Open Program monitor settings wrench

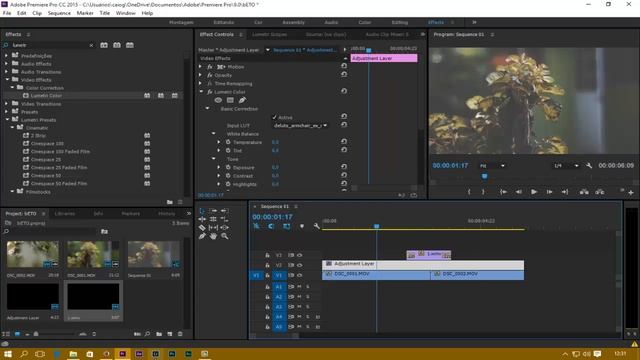coord(589,166)
